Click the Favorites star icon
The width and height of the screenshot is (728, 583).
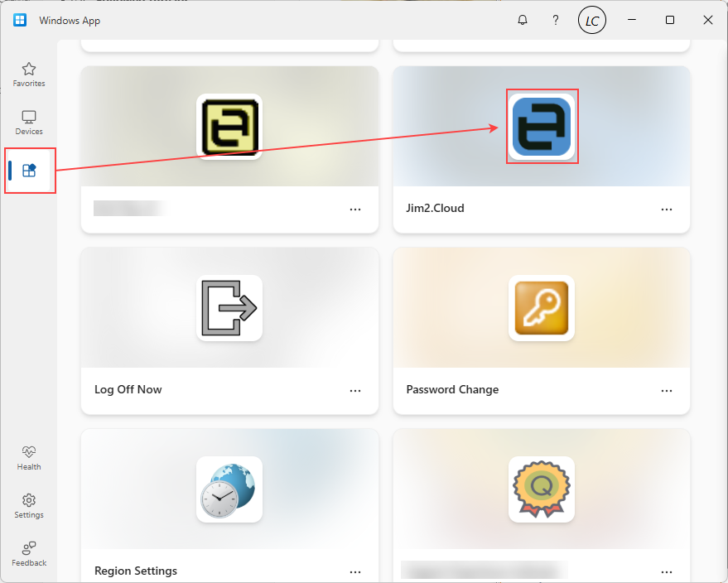pos(28,70)
